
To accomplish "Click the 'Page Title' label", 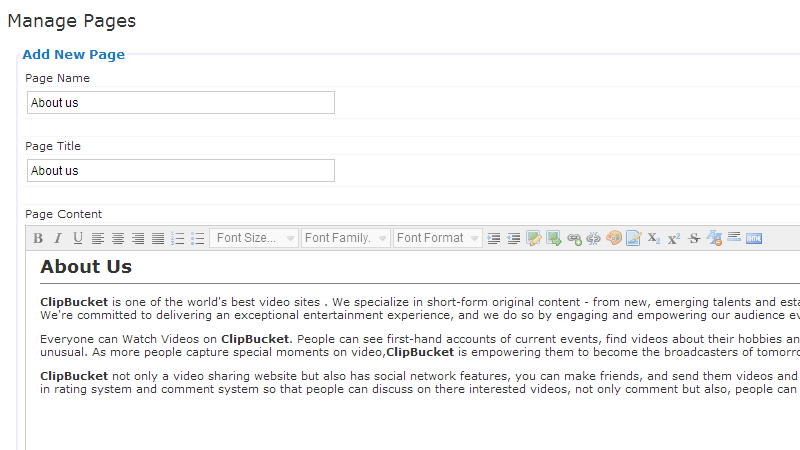I will coord(53,146).
